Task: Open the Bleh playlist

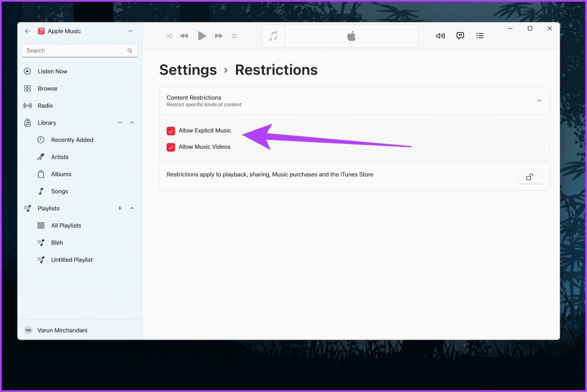Action: (x=79, y=243)
